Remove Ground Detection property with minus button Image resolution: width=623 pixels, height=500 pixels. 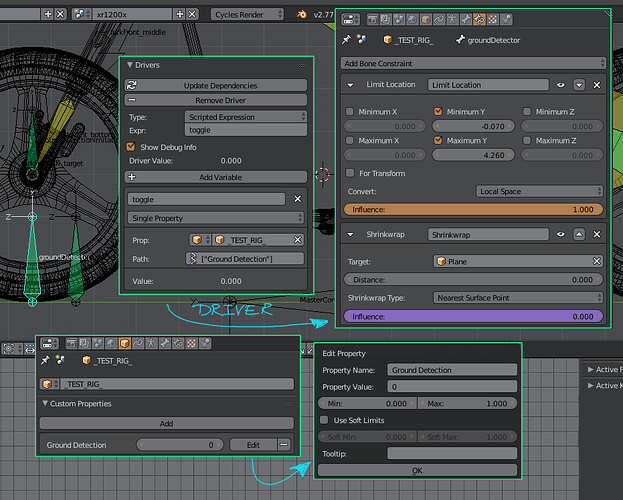284,444
